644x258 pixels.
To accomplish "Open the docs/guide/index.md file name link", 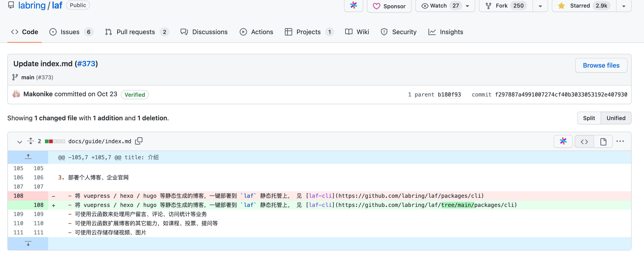I will tap(100, 141).
